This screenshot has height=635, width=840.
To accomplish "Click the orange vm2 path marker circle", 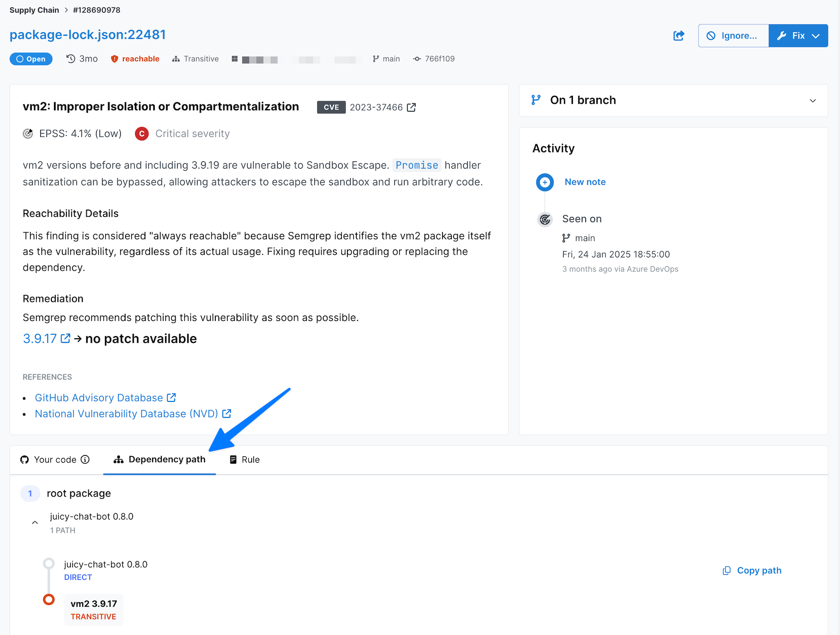I will point(49,600).
